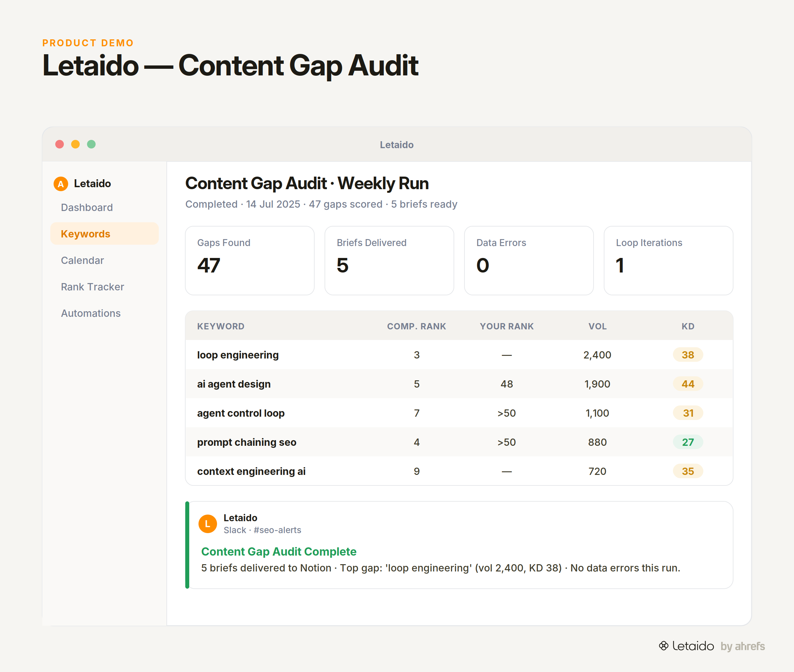Click the KD 44 badge for ai agent design
Image resolution: width=794 pixels, height=672 pixels.
click(688, 384)
